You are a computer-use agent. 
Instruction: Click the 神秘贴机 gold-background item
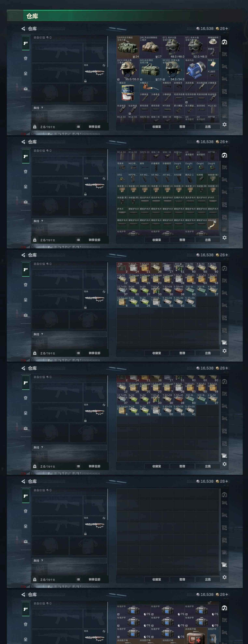[213, 224]
